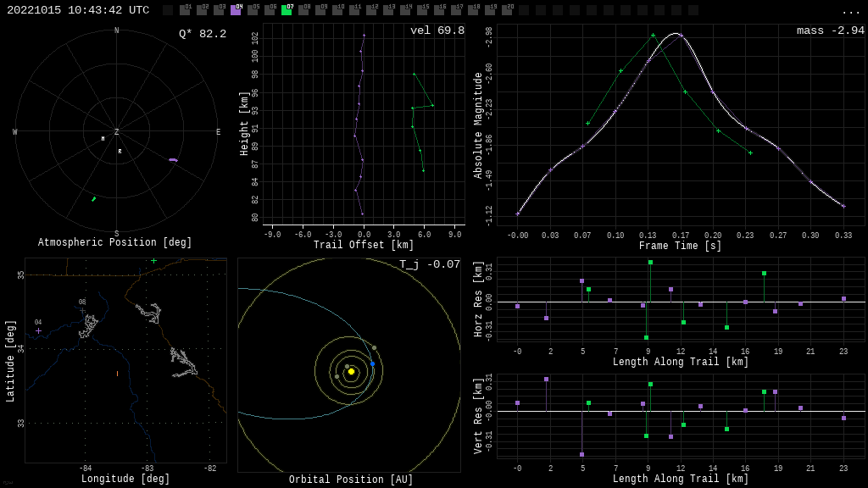868x488 pixels.
Task: Click the Longitude [deg] axis label
Action: click(x=125, y=479)
